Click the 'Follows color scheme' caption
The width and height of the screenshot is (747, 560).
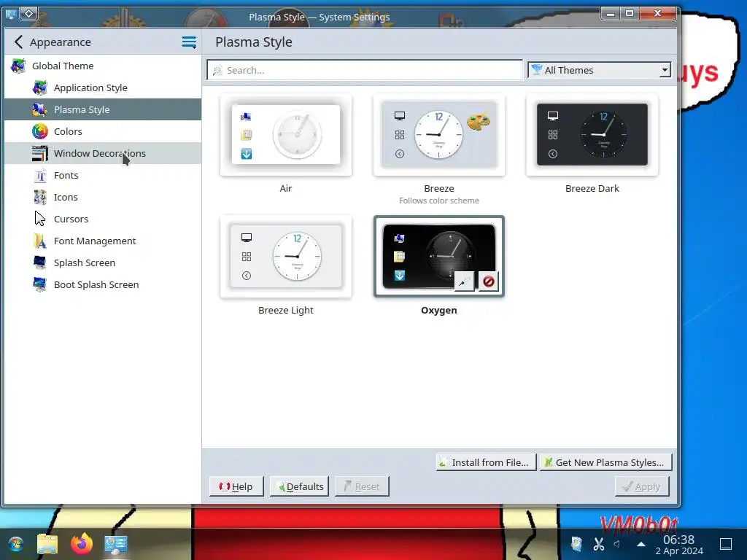[x=438, y=201]
